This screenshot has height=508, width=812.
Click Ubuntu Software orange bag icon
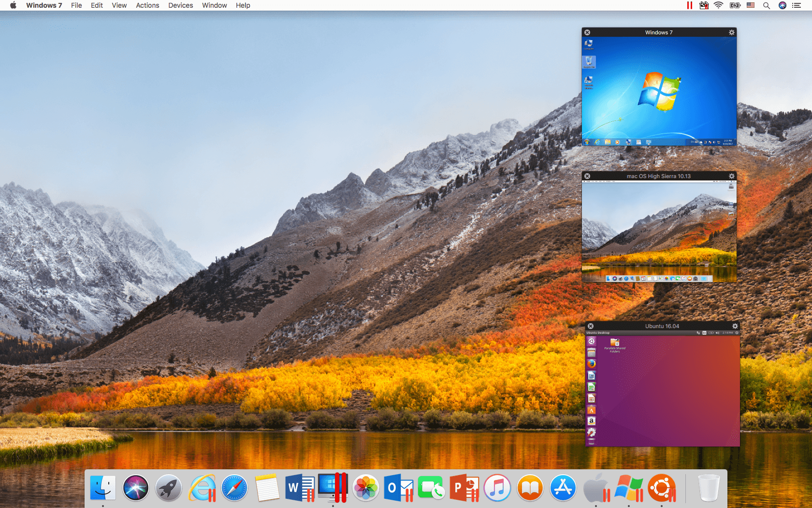(x=591, y=410)
